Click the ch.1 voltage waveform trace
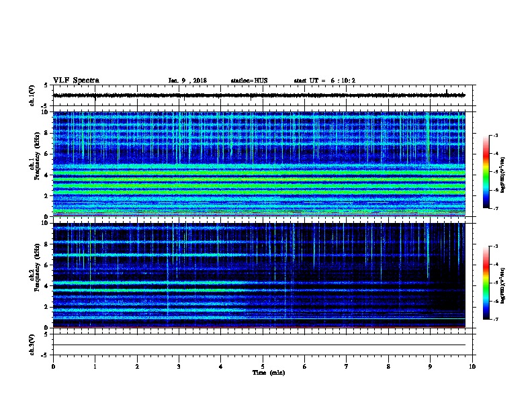The width and height of the screenshot is (532, 411). (259, 95)
